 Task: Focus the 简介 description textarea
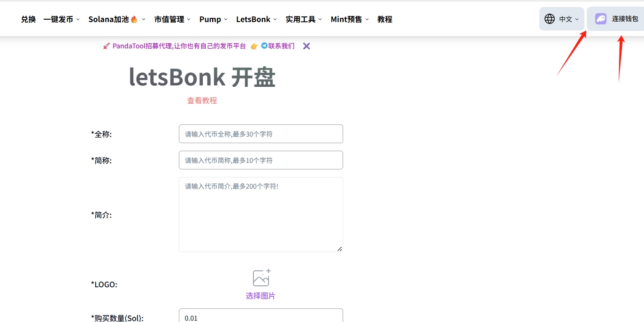point(261,215)
